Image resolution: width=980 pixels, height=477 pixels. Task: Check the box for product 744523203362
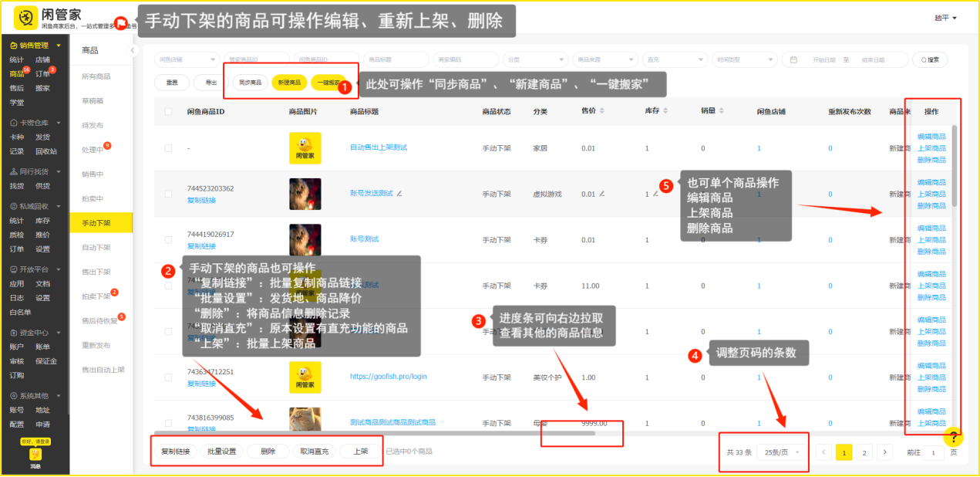click(x=168, y=194)
